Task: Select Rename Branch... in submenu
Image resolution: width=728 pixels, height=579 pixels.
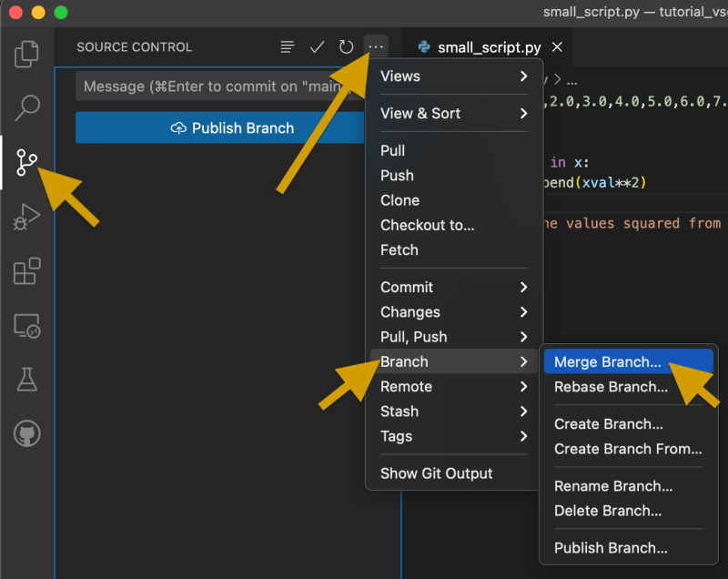Action: click(x=628, y=485)
